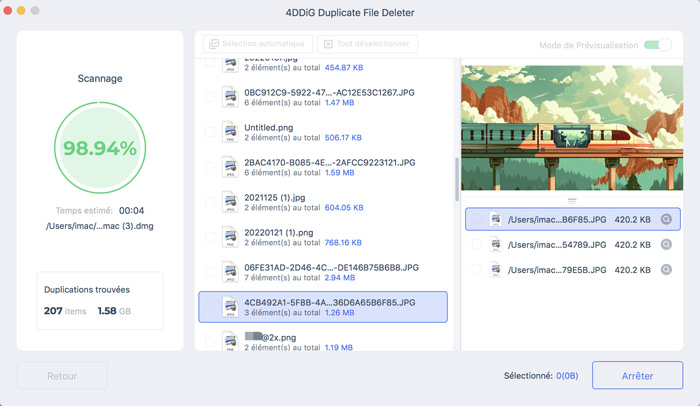700x406 pixels.
Task: Click the file icon for 20220121 (1).png
Action: click(230, 237)
